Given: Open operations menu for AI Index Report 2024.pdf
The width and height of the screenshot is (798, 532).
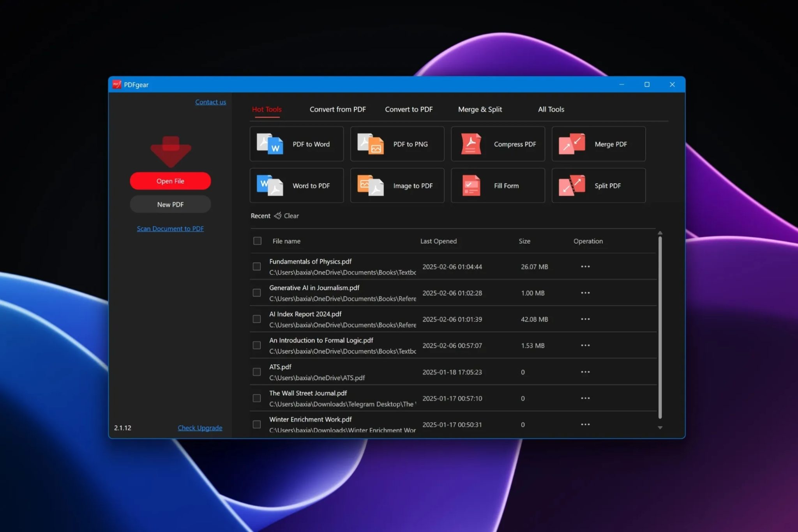Looking at the screenshot, I should pos(585,319).
